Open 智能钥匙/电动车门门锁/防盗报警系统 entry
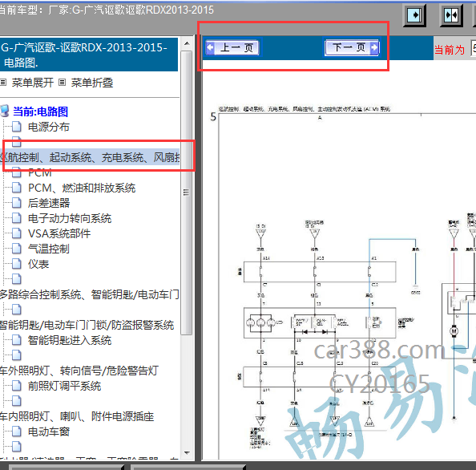Screen dimensions: 476x470 click(87, 325)
